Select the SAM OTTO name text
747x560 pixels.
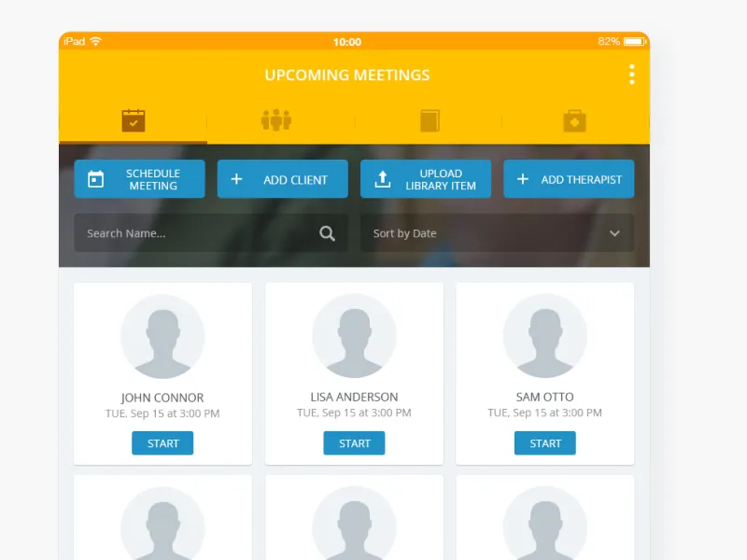click(x=545, y=398)
